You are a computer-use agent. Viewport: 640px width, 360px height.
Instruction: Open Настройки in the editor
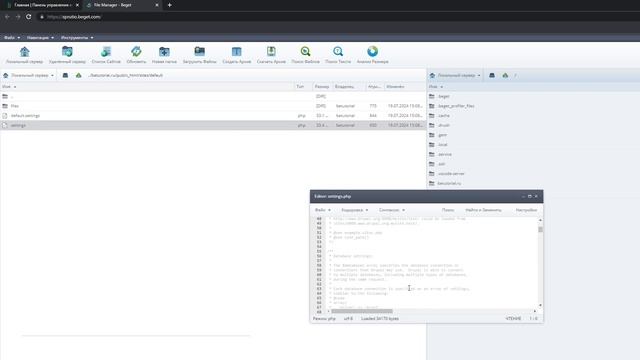coord(526,210)
